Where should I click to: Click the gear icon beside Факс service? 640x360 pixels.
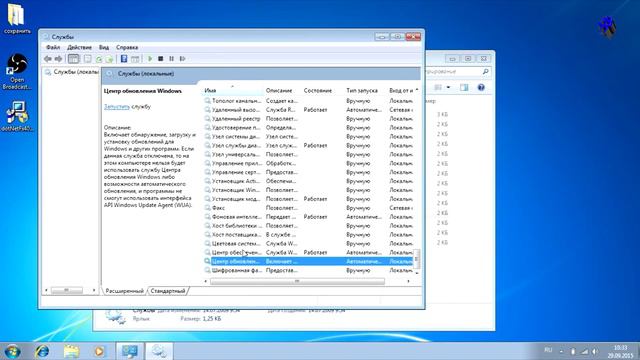[207, 208]
